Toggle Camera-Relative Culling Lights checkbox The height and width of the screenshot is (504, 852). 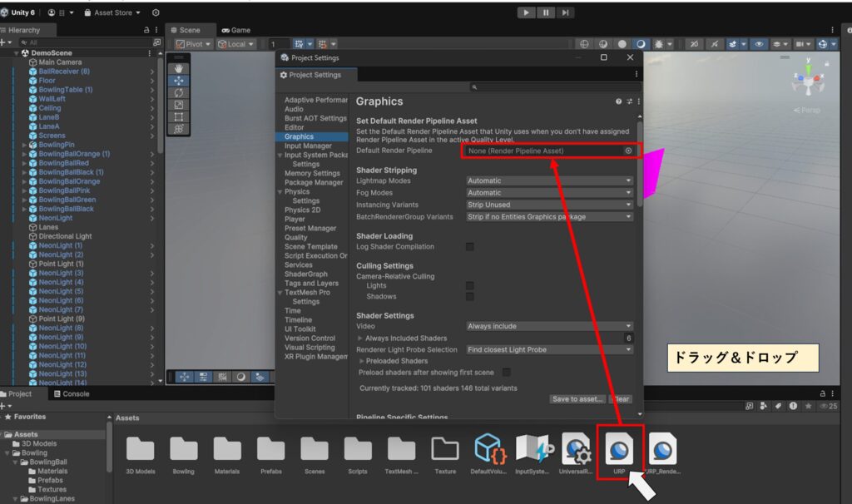coord(469,285)
